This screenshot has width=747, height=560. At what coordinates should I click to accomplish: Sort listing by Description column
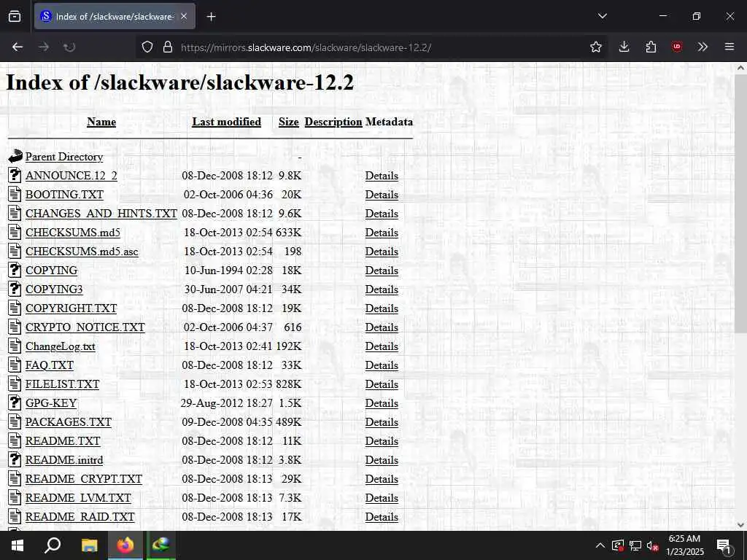click(x=333, y=122)
